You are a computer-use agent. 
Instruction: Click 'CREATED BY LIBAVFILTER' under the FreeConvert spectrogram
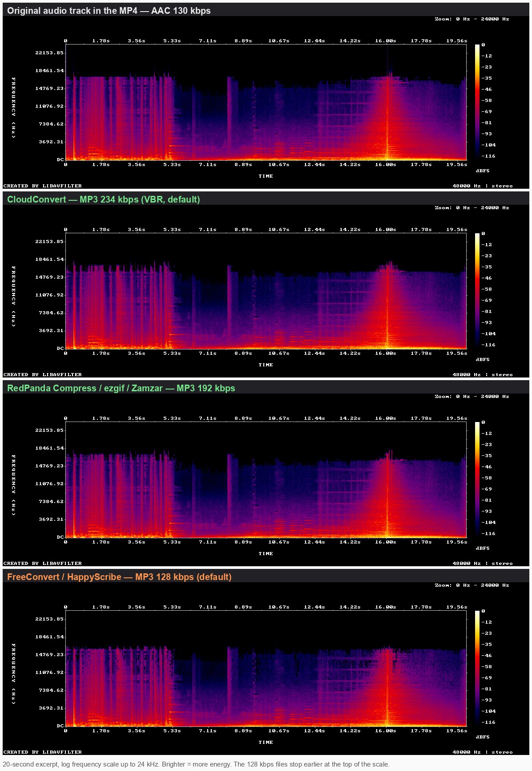tap(43, 752)
